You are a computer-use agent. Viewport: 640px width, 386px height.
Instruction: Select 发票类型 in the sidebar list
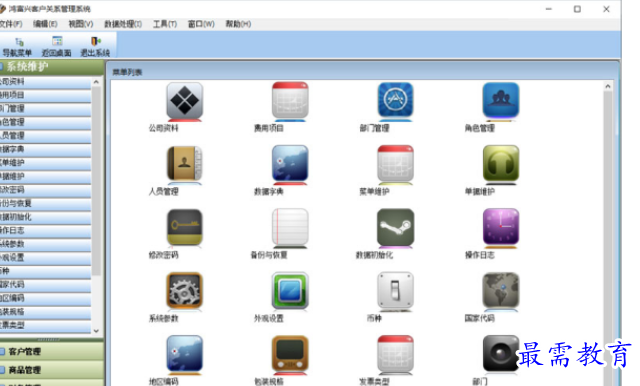[x=45, y=325]
